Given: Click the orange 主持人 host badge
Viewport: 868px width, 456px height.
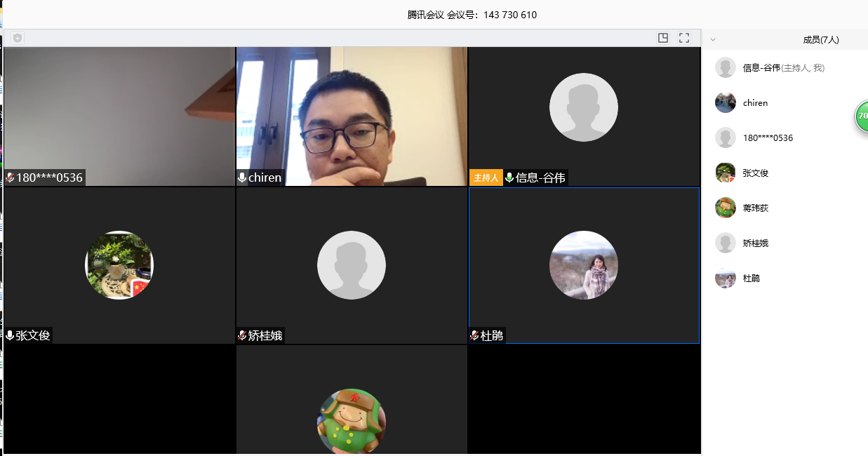Looking at the screenshot, I should (486, 178).
